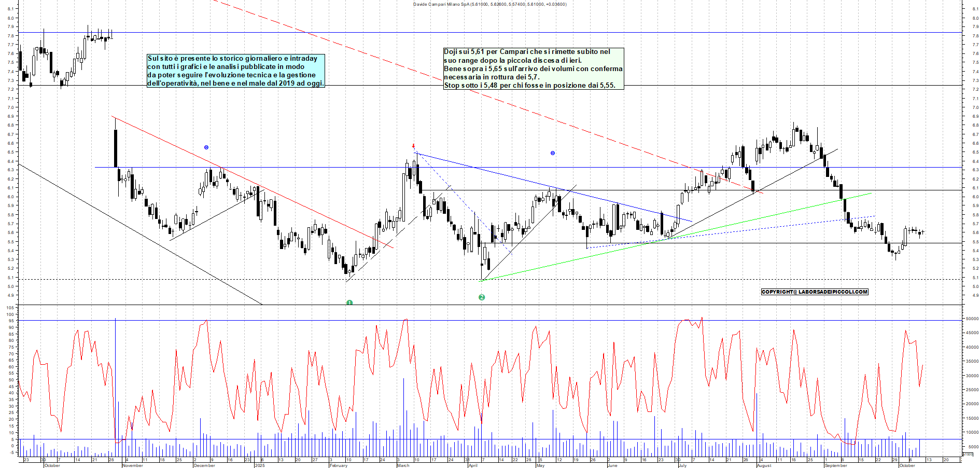Click the blue circle marker above May
The height and width of the screenshot is (468, 980).
pyautogui.click(x=552, y=153)
